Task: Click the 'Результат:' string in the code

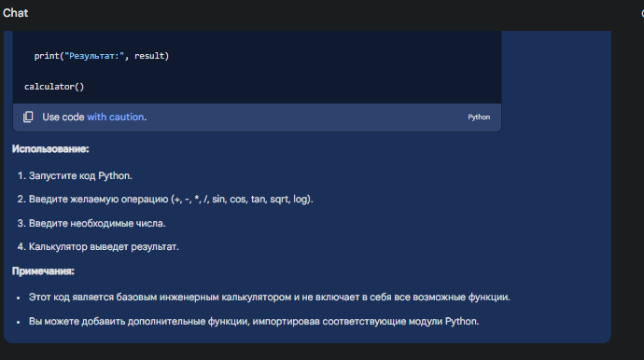Action: point(94,56)
